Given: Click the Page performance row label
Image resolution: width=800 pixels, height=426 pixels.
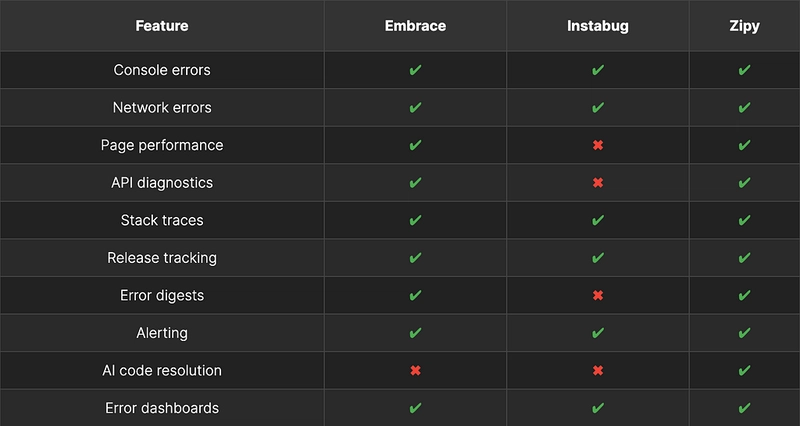Looking at the screenshot, I should [162, 145].
